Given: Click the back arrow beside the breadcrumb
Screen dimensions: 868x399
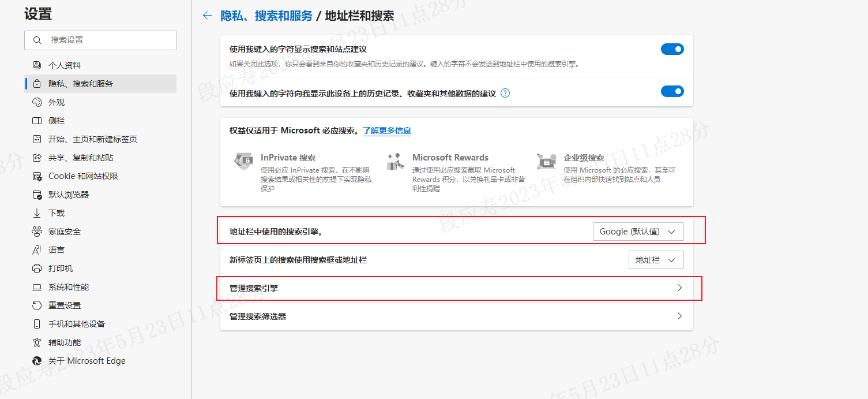Looking at the screenshot, I should pos(208,16).
